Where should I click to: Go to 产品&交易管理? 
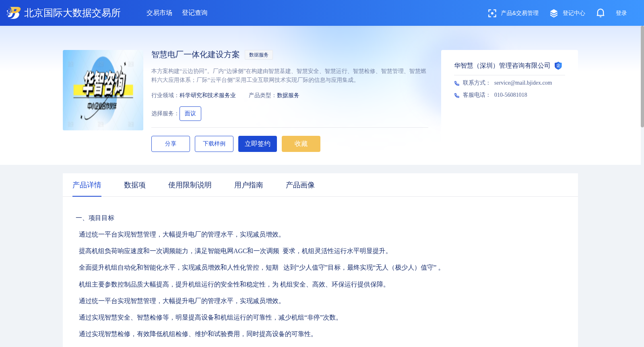pyautogui.click(x=520, y=13)
